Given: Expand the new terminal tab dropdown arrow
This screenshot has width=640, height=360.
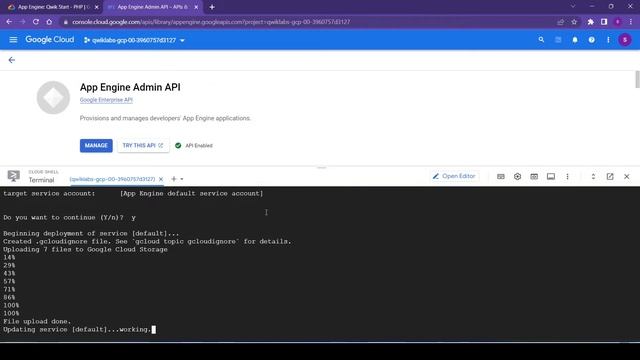Looking at the screenshot, I should coord(182,179).
